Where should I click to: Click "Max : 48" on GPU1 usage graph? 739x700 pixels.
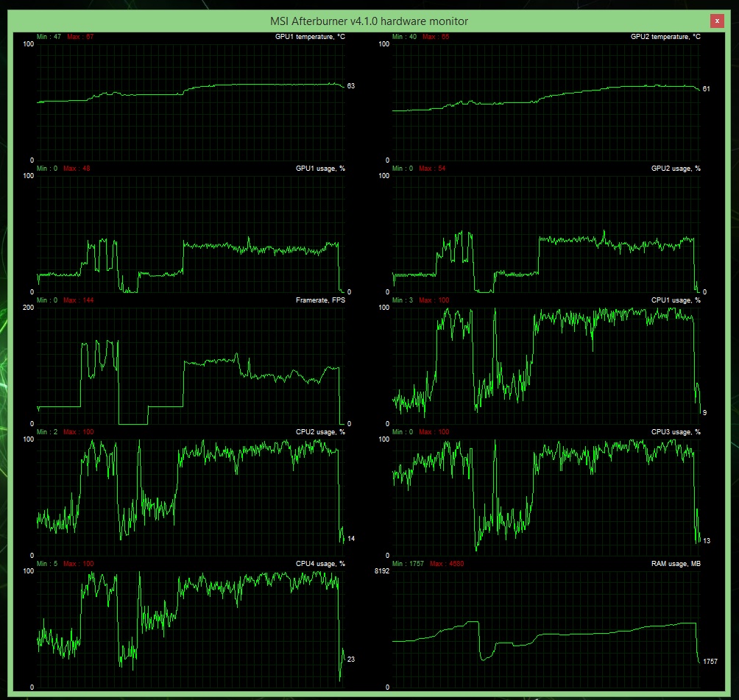point(77,169)
